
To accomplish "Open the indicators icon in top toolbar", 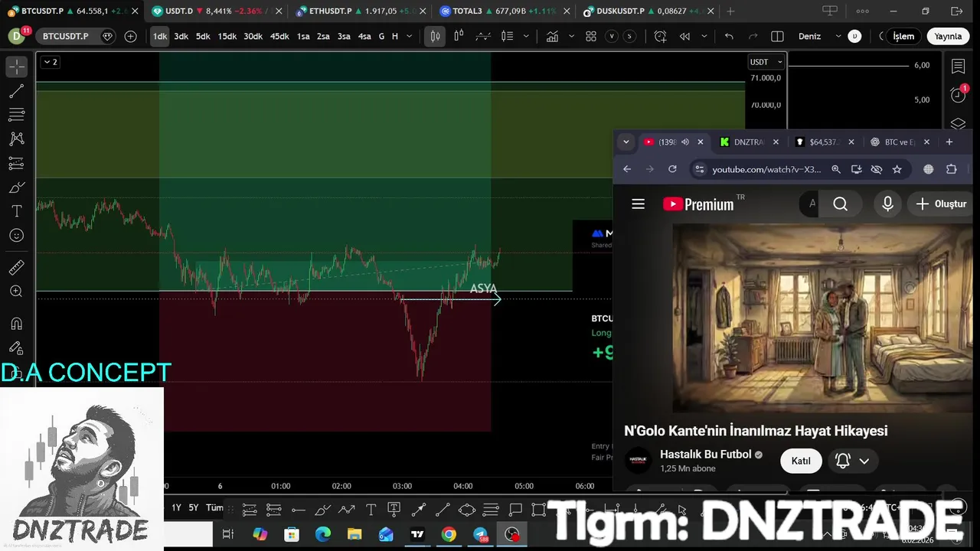I will 552,36.
